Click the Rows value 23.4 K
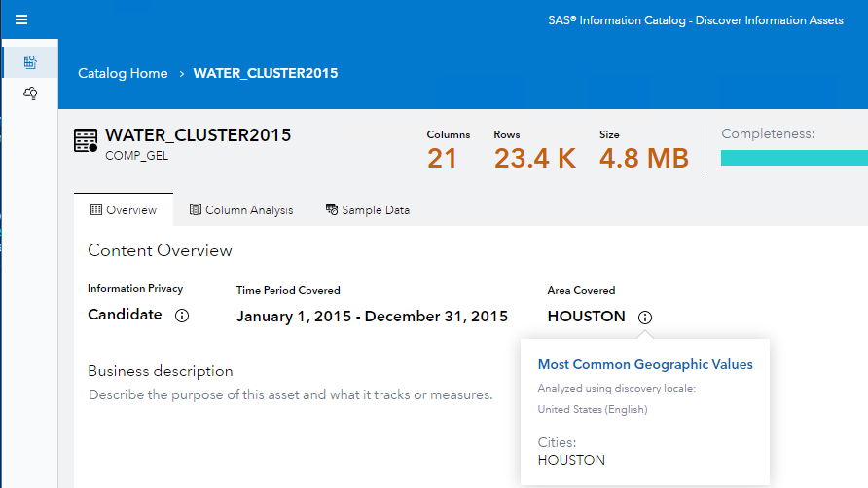Viewport: 868px width, 488px height. tap(534, 158)
